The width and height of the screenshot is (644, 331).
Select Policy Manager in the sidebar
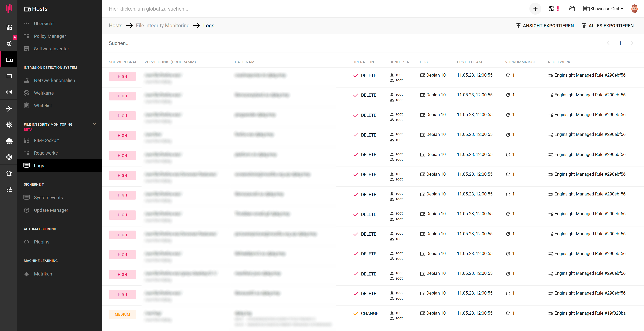[x=50, y=36]
